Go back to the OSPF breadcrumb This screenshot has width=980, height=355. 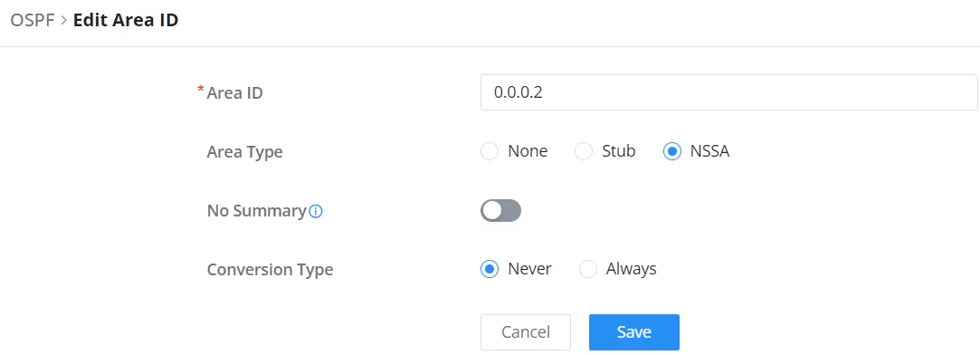click(33, 20)
